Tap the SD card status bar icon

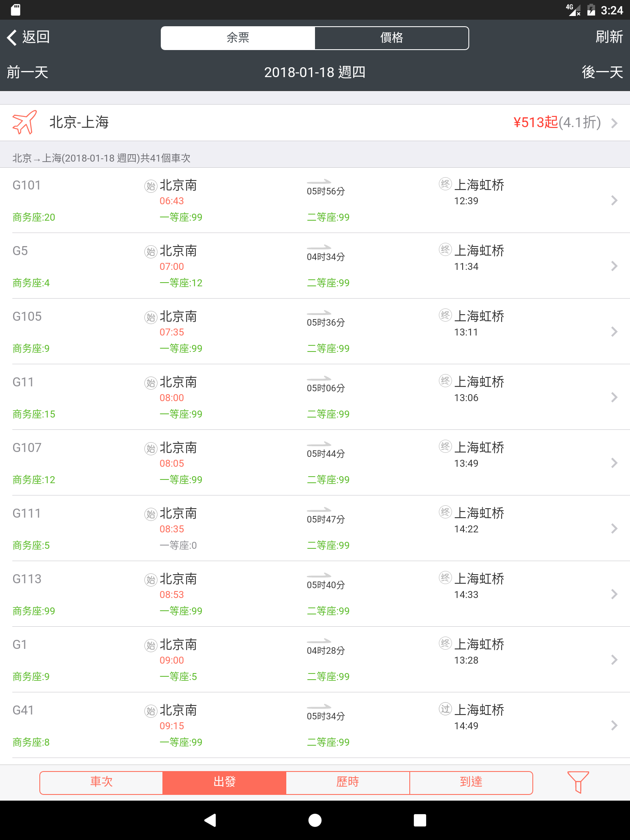[16, 10]
